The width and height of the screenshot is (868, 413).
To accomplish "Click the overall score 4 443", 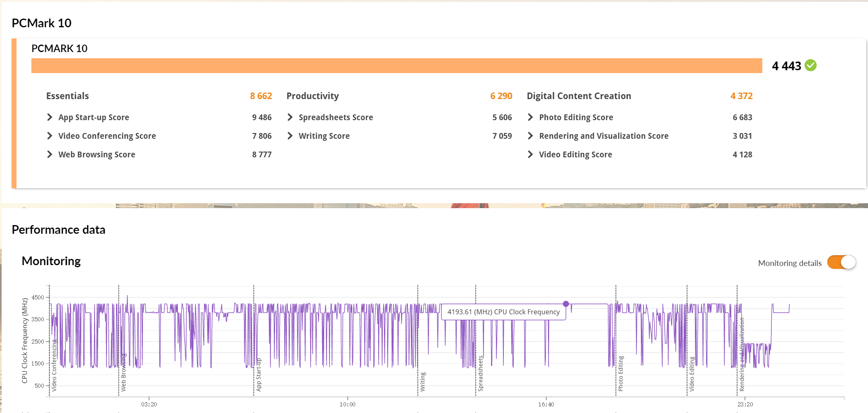I will point(786,66).
